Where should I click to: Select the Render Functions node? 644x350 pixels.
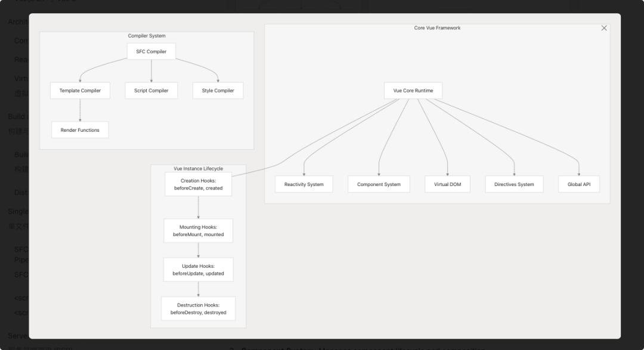(x=80, y=130)
